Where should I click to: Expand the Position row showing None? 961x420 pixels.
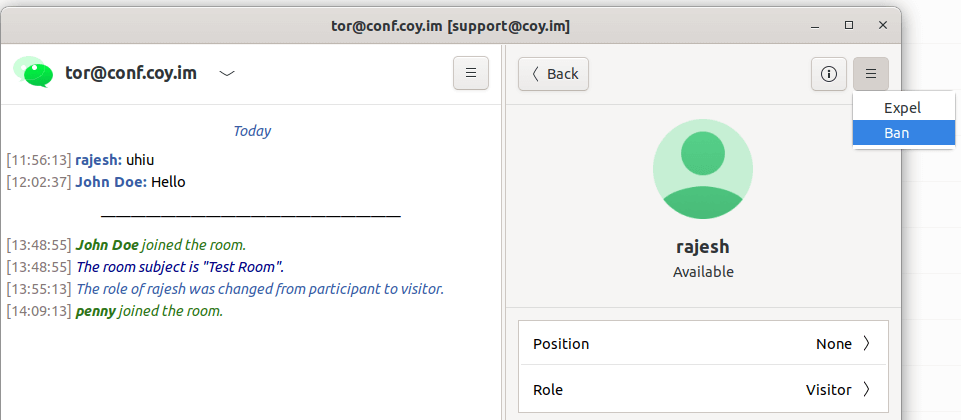(x=702, y=343)
